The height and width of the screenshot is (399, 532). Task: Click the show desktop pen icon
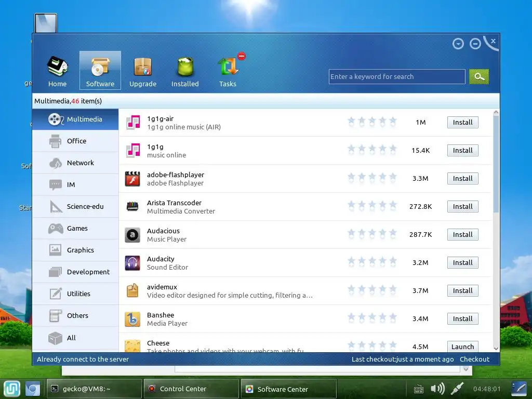click(519, 389)
